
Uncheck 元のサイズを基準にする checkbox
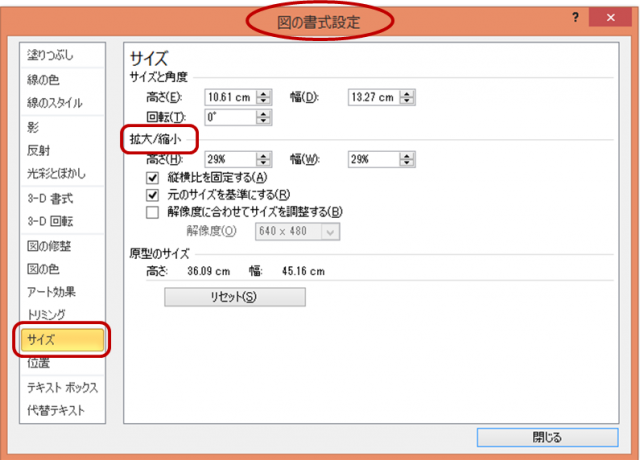click(x=153, y=194)
